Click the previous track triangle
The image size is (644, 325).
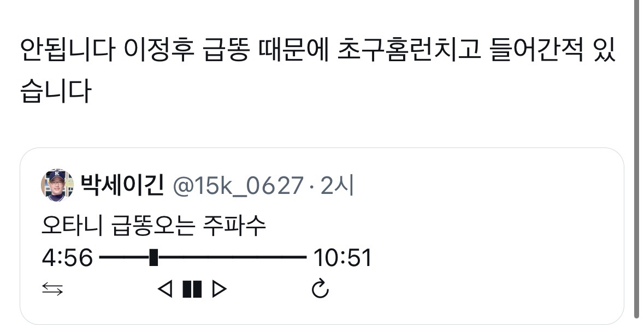pyautogui.click(x=165, y=289)
